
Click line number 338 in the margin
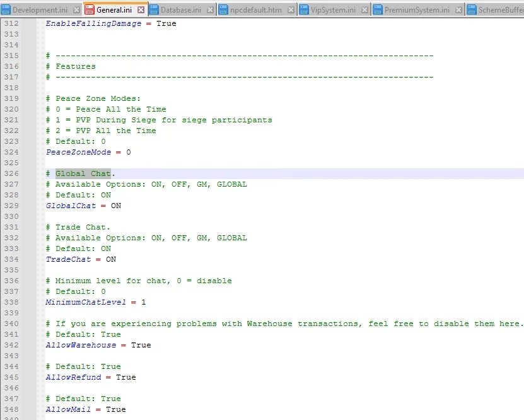pos(11,302)
